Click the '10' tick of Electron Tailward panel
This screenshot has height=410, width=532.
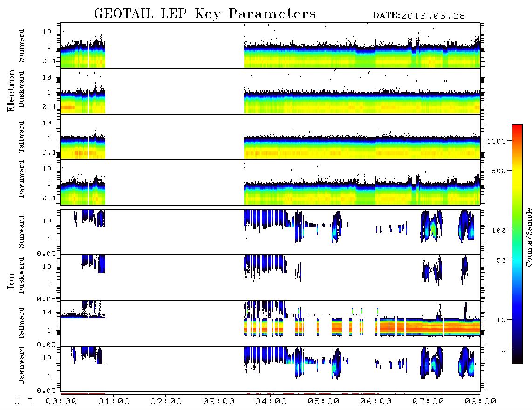pyautogui.click(x=47, y=123)
